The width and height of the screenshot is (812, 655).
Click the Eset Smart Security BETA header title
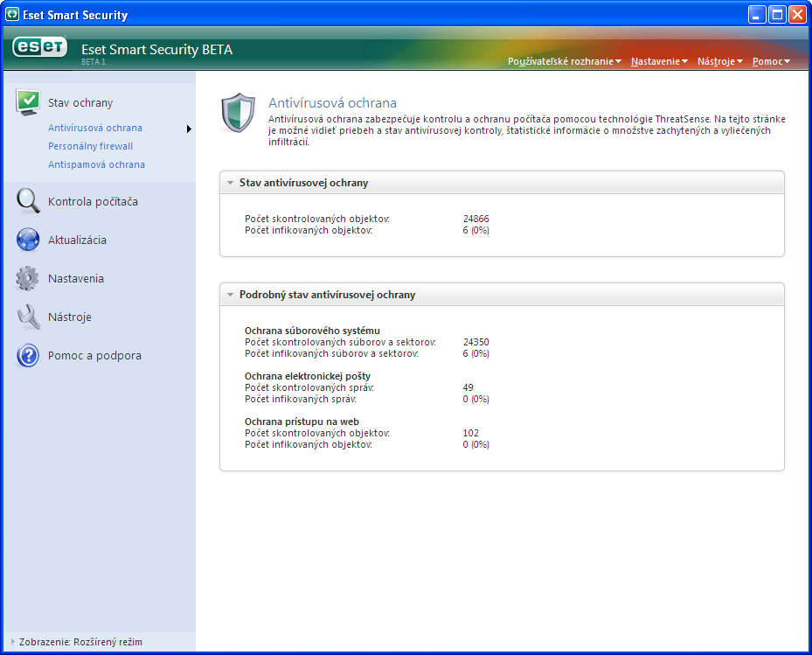[x=157, y=49]
